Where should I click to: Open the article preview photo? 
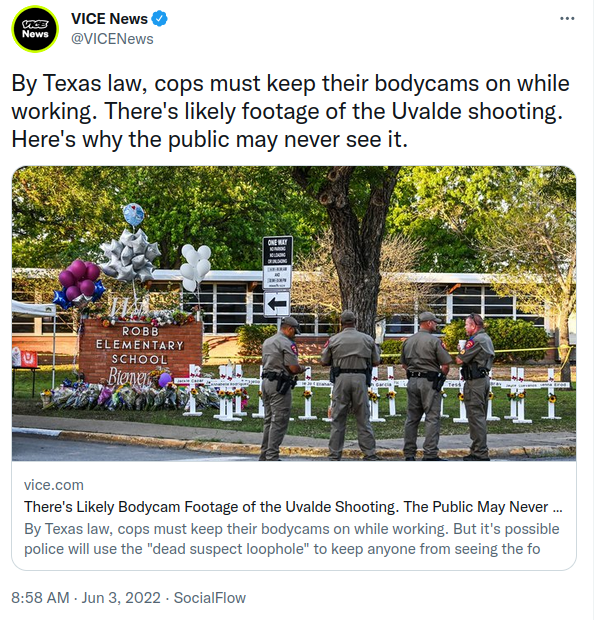294,314
